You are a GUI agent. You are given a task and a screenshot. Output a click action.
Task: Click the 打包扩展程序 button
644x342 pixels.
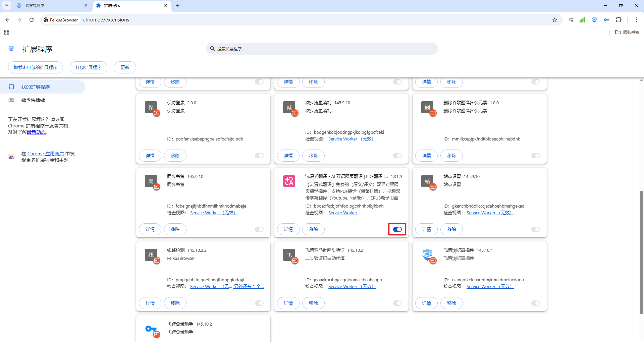click(x=89, y=67)
